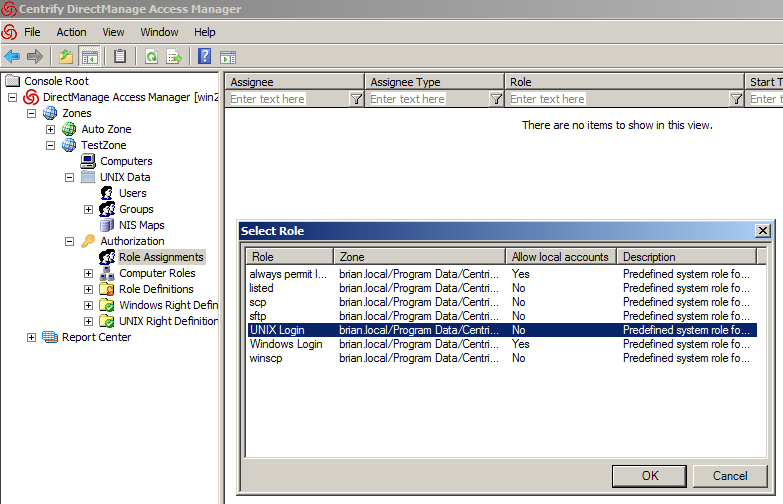This screenshot has width=783, height=504.
Task: Select the winscp role row
Action: [x=502, y=358]
